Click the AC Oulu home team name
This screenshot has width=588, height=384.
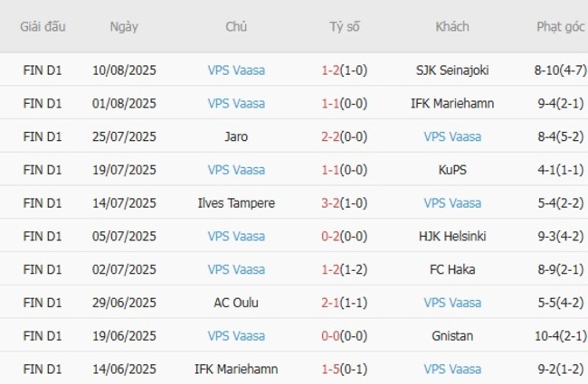(236, 303)
